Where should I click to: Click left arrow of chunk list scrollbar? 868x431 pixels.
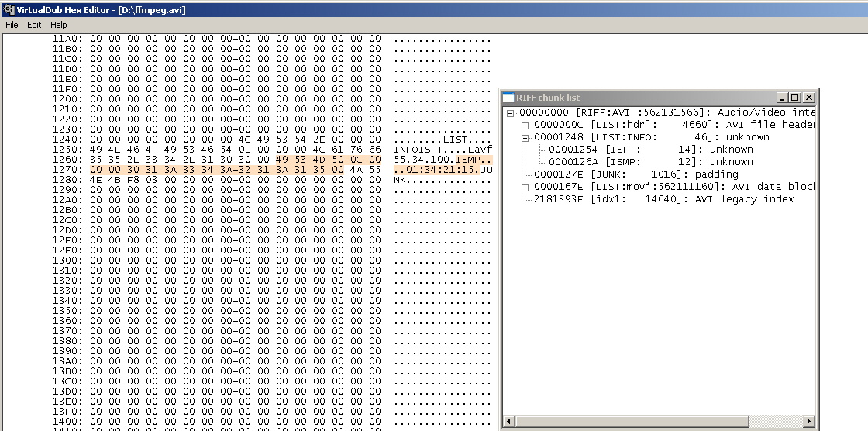click(508, 421)
